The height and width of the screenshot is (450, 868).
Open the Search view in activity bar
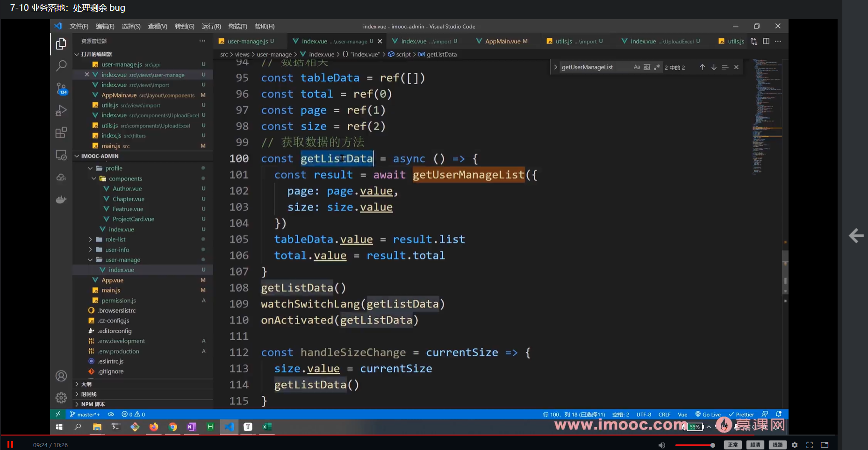tap(61, 66)
